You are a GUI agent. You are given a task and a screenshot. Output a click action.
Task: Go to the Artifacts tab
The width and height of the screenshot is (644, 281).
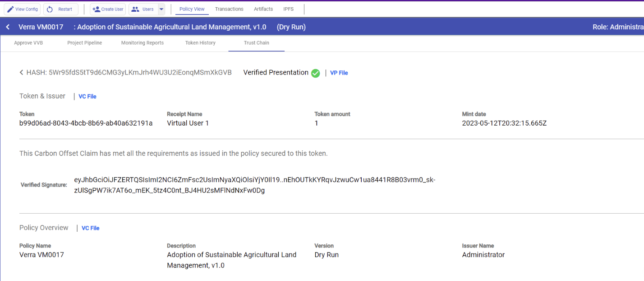263,9
